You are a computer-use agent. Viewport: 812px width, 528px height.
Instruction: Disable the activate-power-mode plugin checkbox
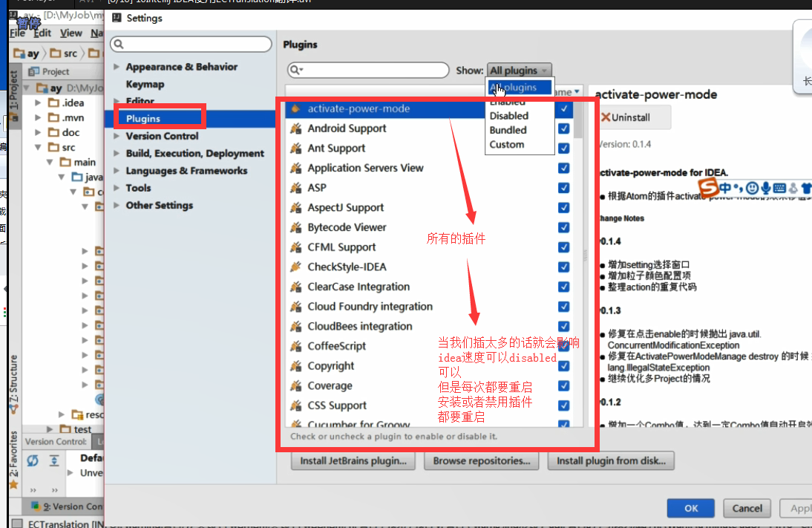(x=564, y=109)
